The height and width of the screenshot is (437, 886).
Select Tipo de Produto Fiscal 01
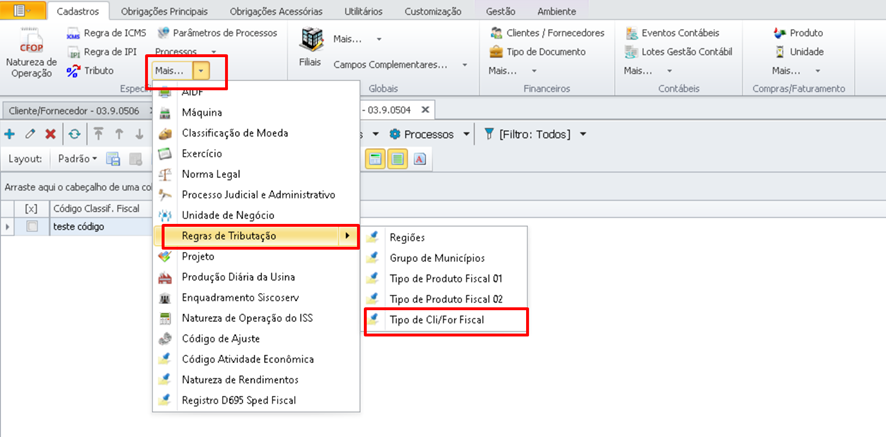pyautogui.click(x=446, y=278)
